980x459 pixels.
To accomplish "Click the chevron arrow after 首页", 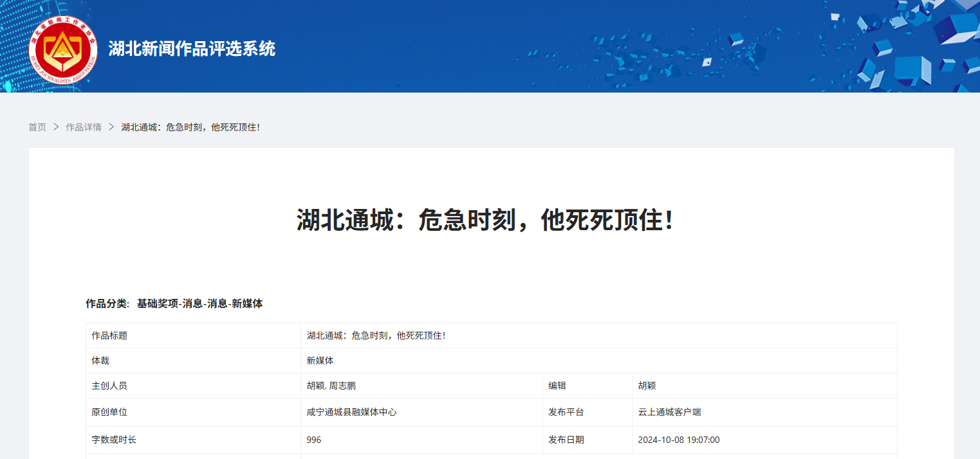I will (56, 127).
